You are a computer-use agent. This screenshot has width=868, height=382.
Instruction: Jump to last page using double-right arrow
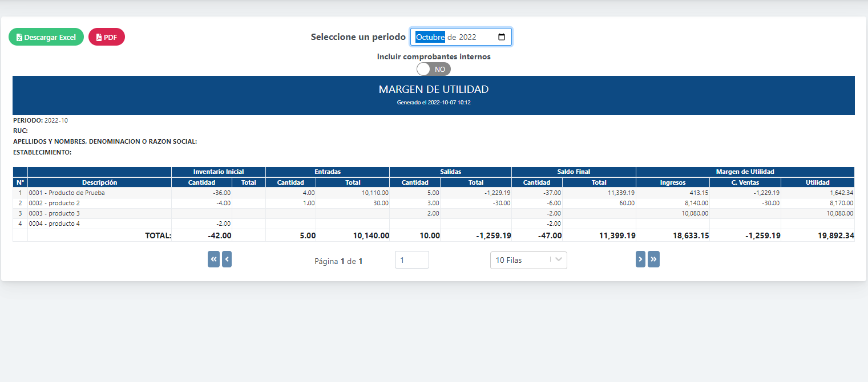click(x=653, y=259)
